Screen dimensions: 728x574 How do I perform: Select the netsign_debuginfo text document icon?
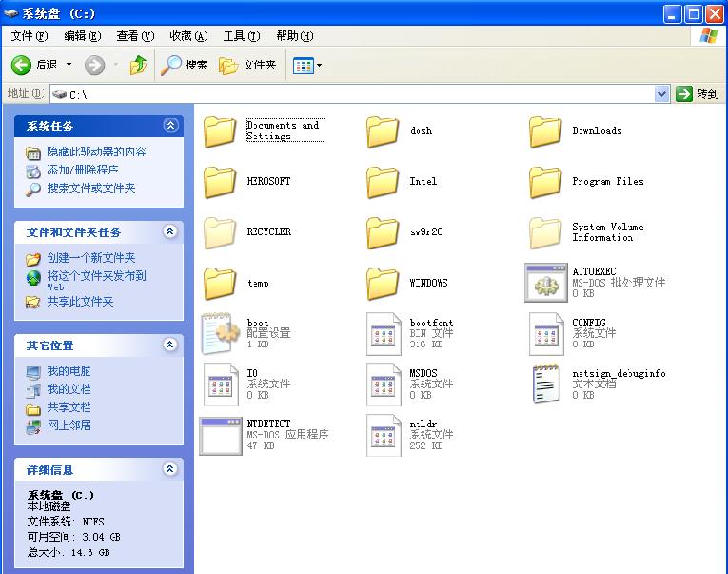(545, 383)
